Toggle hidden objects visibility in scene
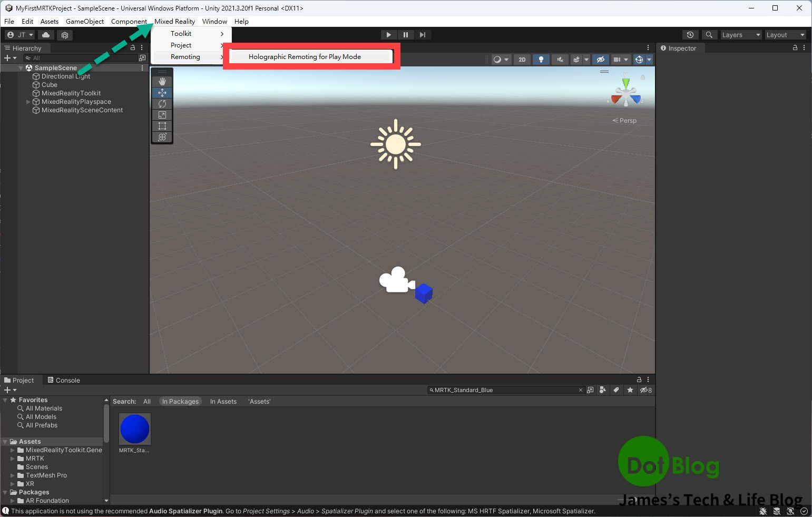 click(x=600, y=60)
